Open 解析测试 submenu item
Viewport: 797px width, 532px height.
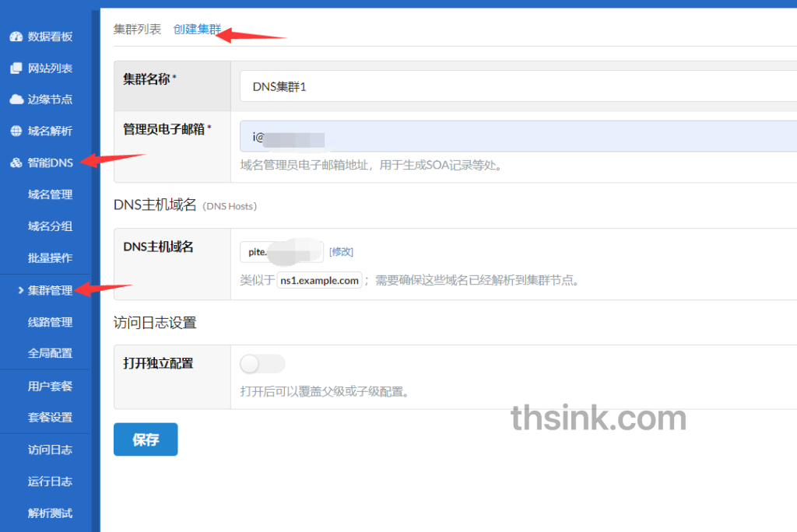(x=50, y=513)
